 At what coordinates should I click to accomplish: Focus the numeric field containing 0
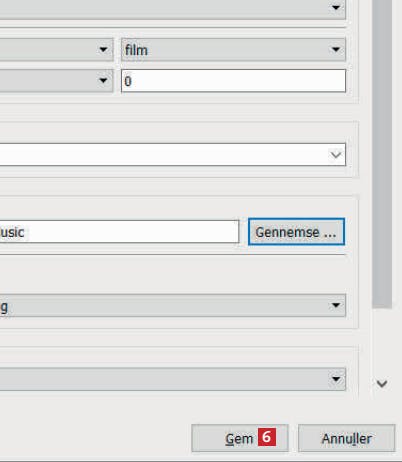tap(233, 81)
